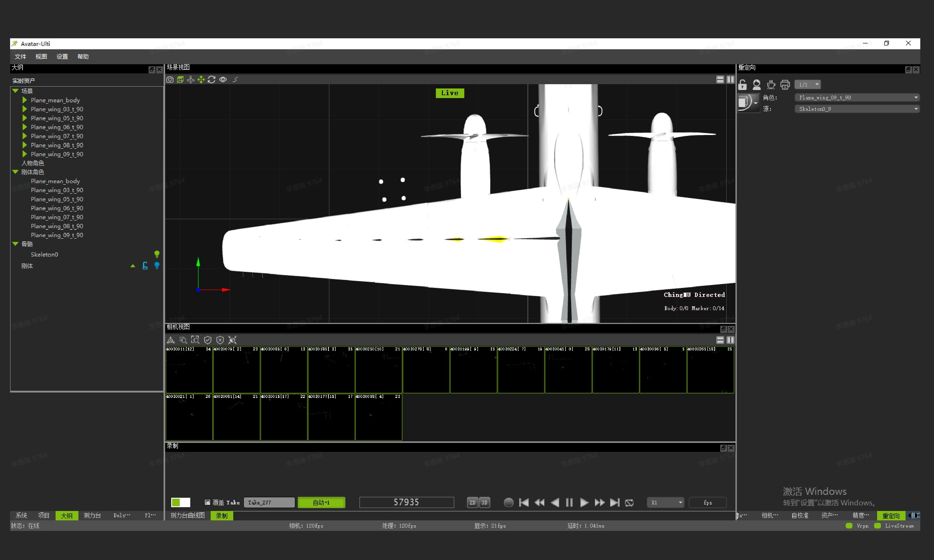The width and height of the screenshot is (934, 560).
Task: Click the camera snapshot icon in scene view
Action: pos(170,80)
